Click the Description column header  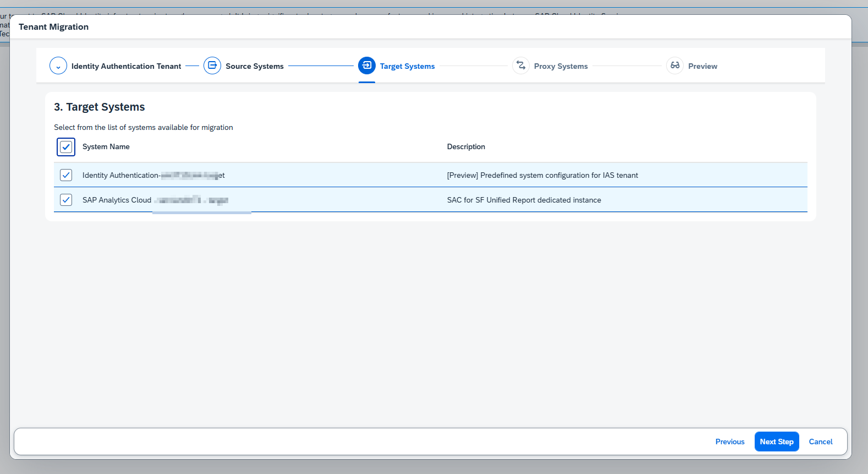(466, 146)
